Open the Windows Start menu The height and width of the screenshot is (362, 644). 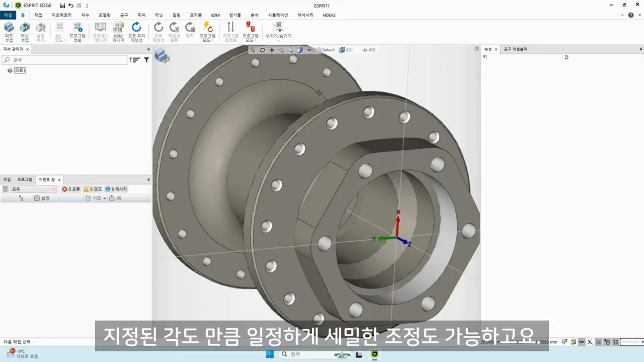(270, 354)
